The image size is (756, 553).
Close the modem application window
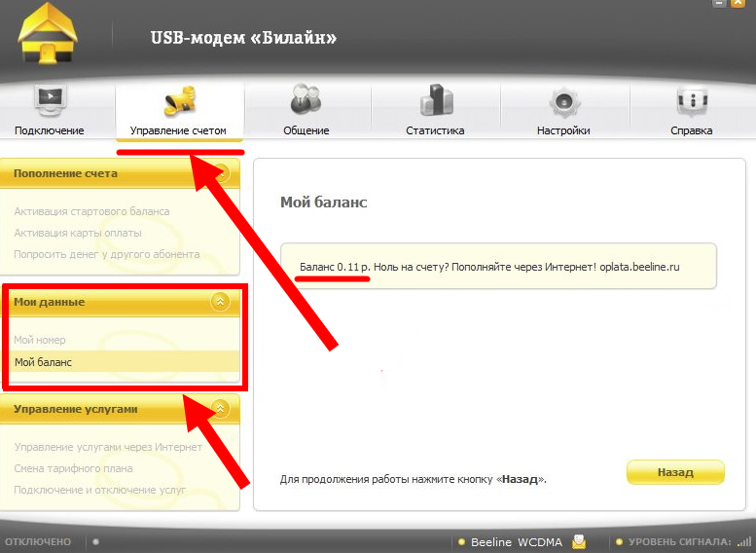coord(738,3)
